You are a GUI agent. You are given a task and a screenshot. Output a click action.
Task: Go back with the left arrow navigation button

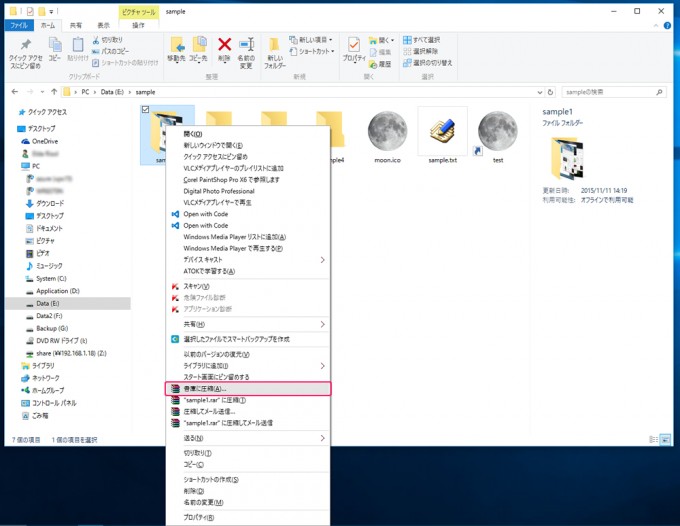[x=15, y=92]
